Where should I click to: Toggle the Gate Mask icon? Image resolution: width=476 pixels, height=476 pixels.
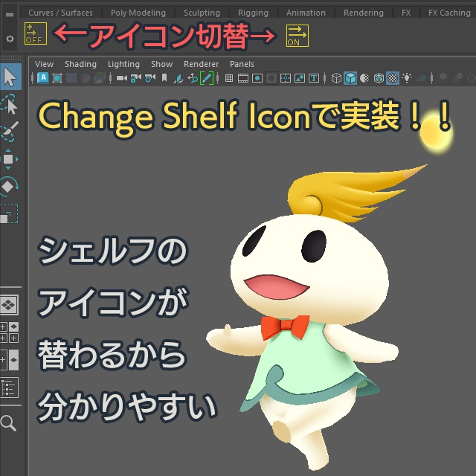click(271, 78)
